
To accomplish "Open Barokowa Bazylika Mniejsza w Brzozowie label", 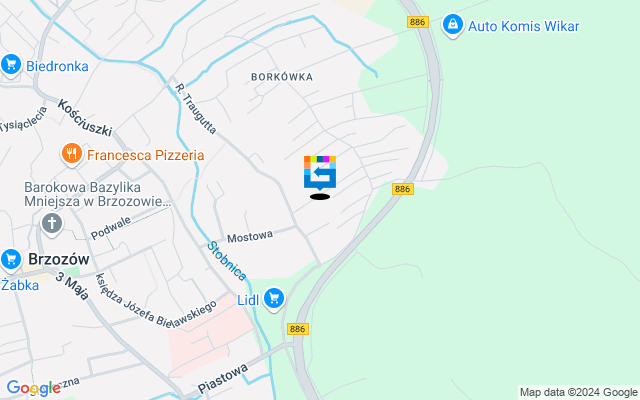I will [98, 194].
